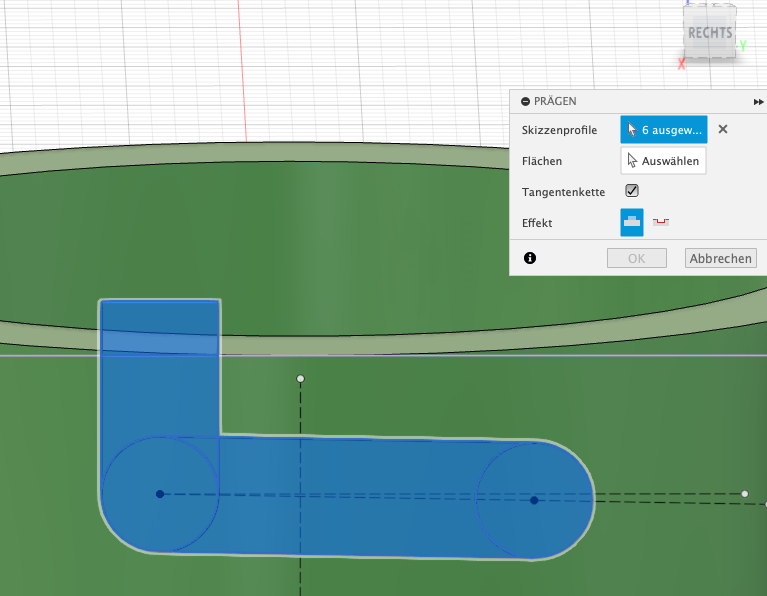The image size is (767, 596).
Task: Cancel with the Abbrechen button
Action: tap(720, 258)
